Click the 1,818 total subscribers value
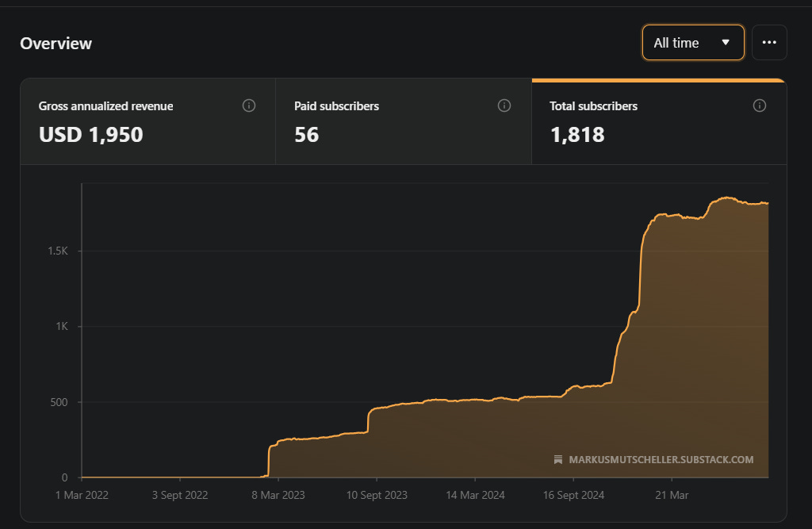Image resolution: width=812 pixels, height=529 pixels. point(577,135)
